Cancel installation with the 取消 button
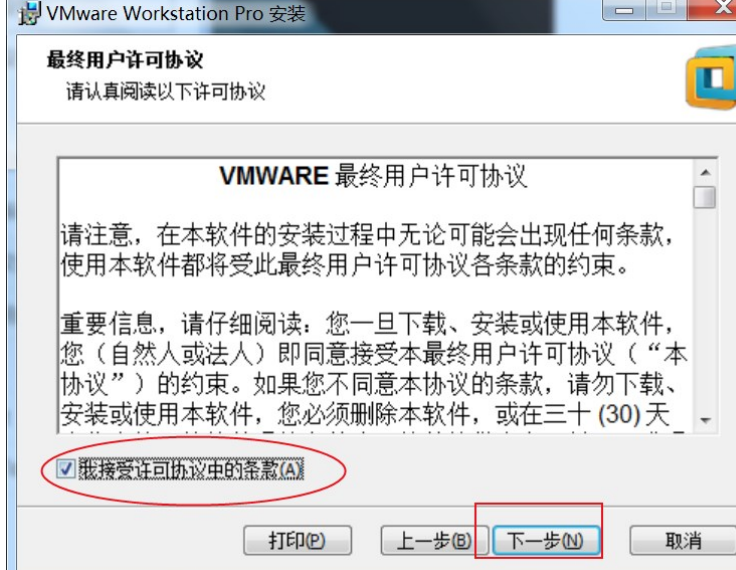736x570 pixels. click(683, 540)
